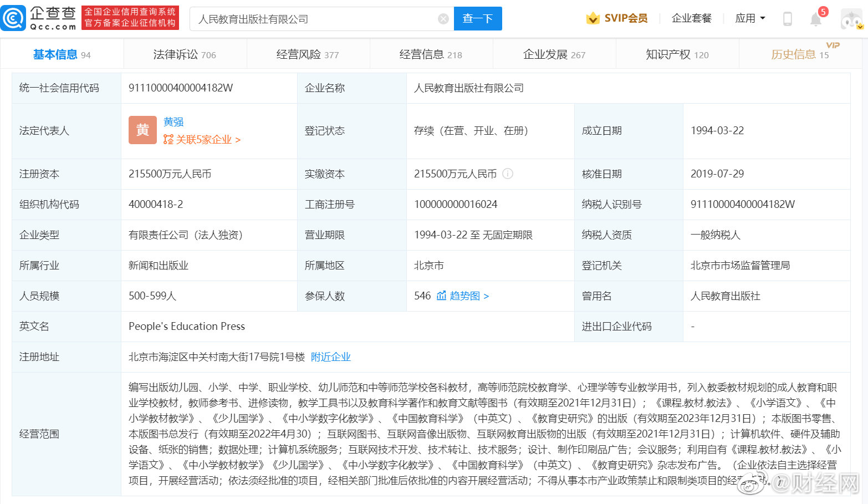Click the notification badge showing 5
868x504 pixels.
[x=823, y=12]
